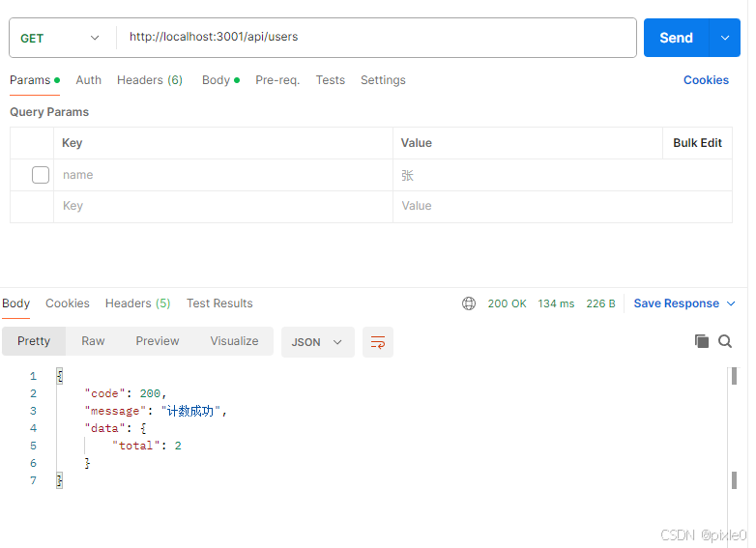The height and width of the screenshot is (548, 756).
Task: Open the Test Results tab
Action: point(219,303)
